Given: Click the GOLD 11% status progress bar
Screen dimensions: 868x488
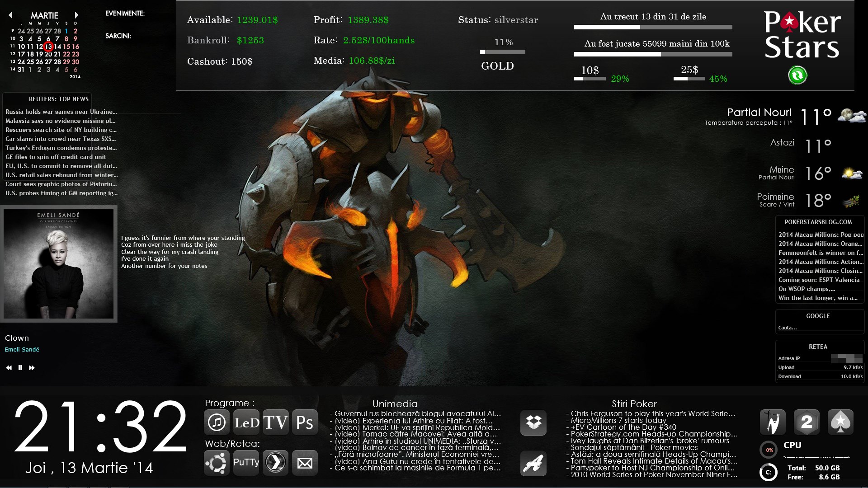Looking at the screenshot, I should (503, 52).
